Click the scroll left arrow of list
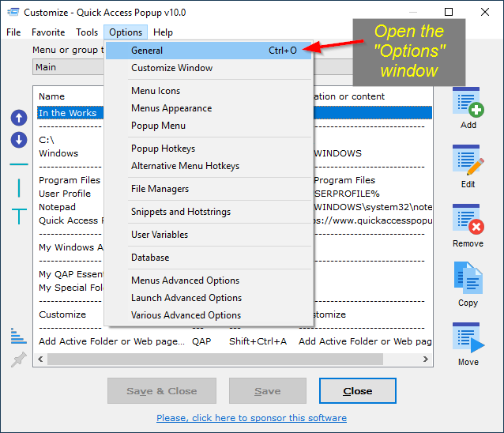The height and width of the screenshot is (433, 504). pyautogui.click(x=40, y=359)
